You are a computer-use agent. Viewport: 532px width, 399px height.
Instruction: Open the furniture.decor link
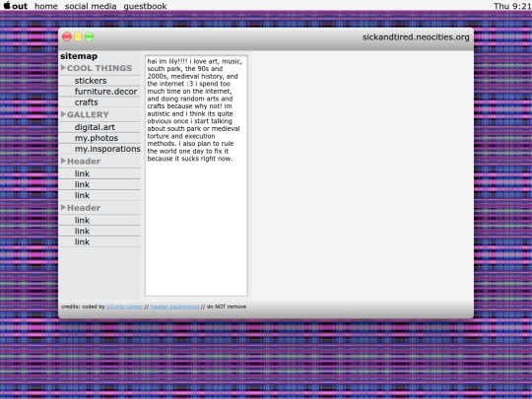click(105, 92)
